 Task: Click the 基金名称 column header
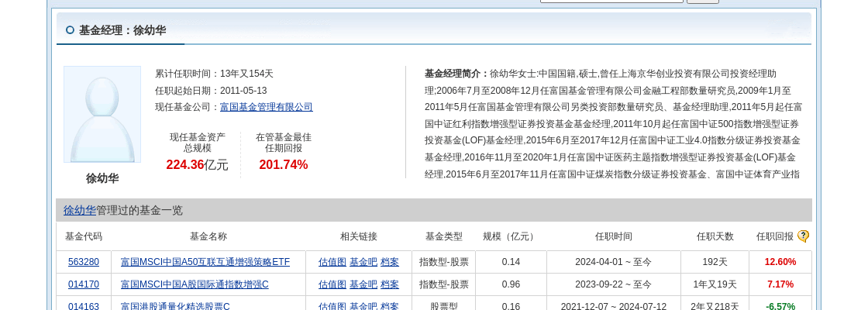208,236
